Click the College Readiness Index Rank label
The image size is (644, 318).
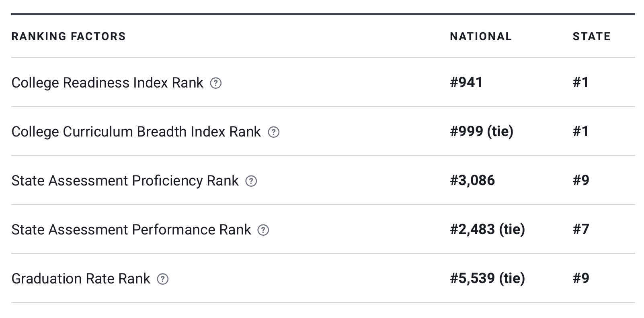point(107,83)
